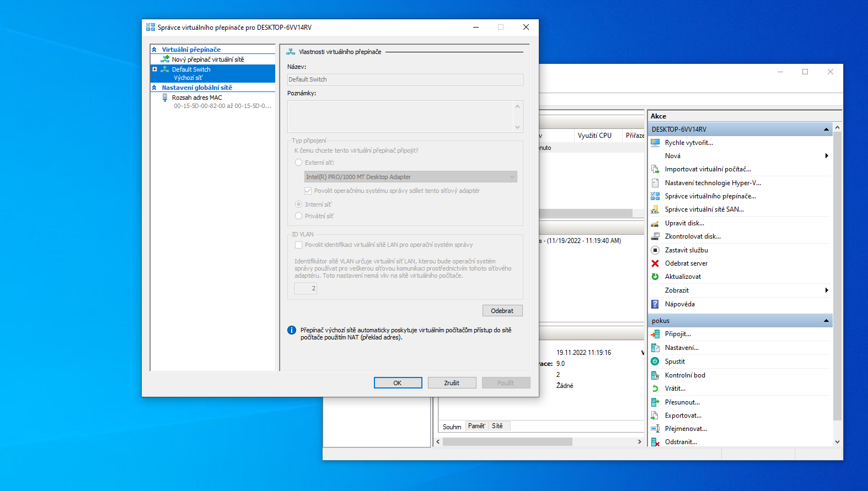The image size is (868, 491).
Task: Click the red X Odebrat server icon
Action: (655, 263)
